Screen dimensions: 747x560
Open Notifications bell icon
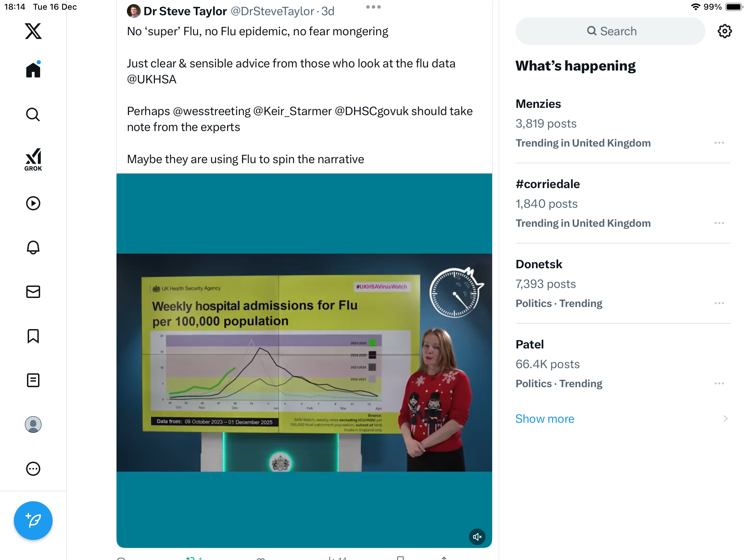tap(33, 248)
